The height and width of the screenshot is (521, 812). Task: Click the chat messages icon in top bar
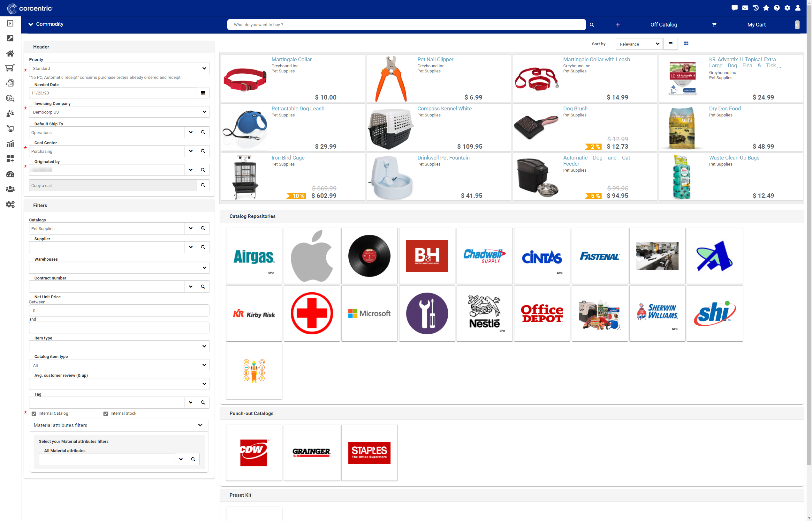pos(734,8)
